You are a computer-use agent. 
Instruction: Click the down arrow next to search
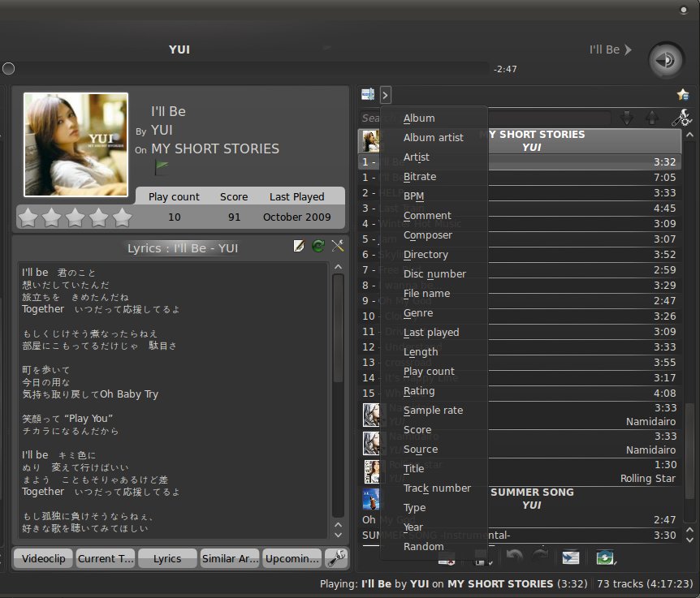[627, 118]
